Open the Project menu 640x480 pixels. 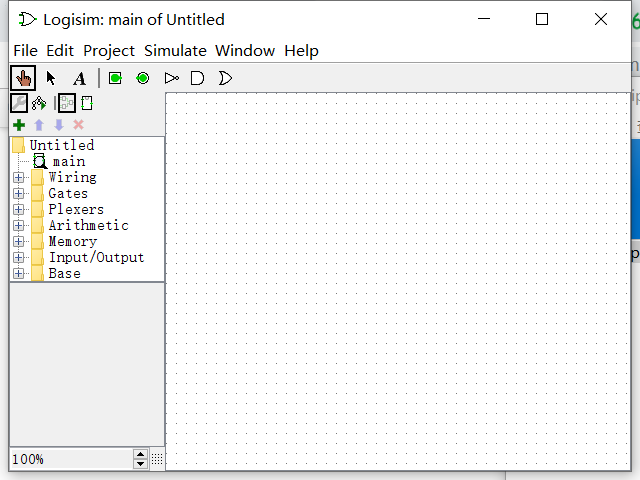pos(109,51)
